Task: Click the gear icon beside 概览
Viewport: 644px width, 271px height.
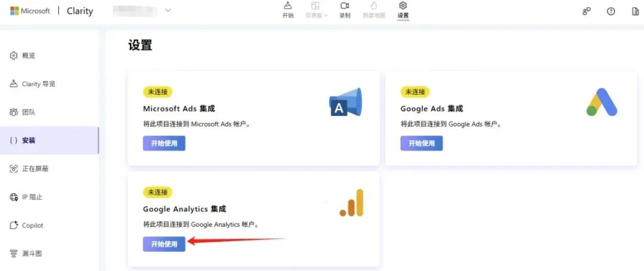Action: point(14,56)
